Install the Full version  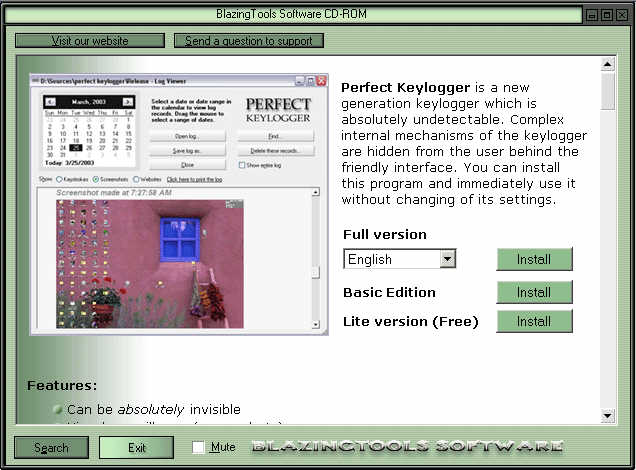pyautogui.click(x=534, y=259)
